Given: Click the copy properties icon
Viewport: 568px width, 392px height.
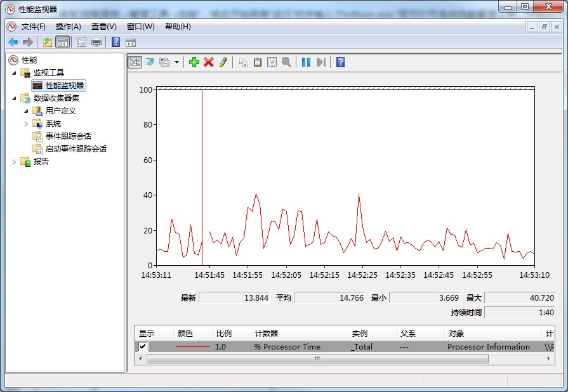Looking at the screenshot, I should 244,63.
